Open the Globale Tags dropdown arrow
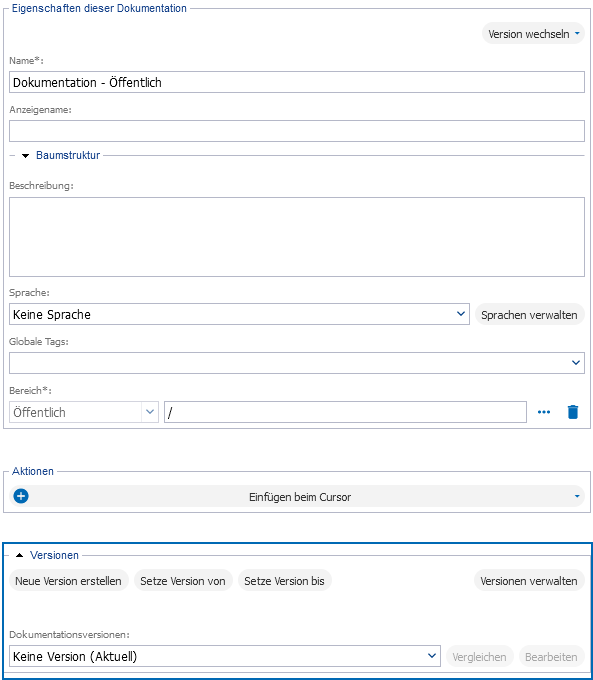The image size is (593, 680). [x=576, y=363]
